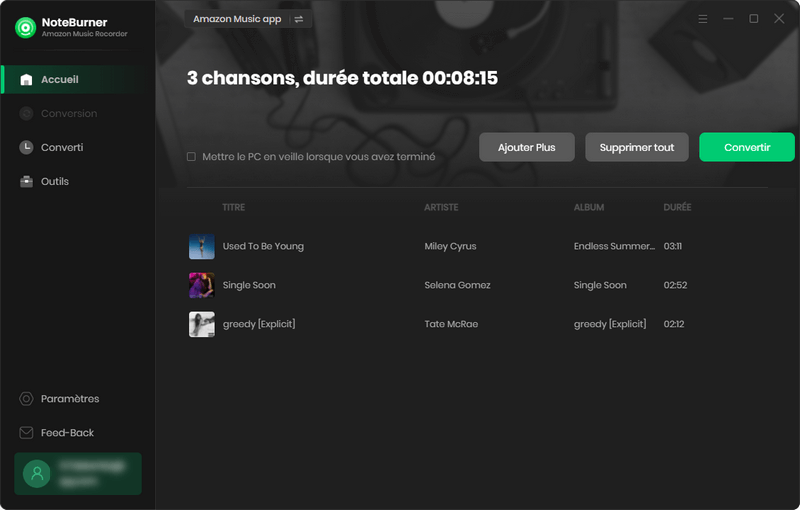Click the 03:11 duration value
The image size is (800, 510).
(672, 246)
